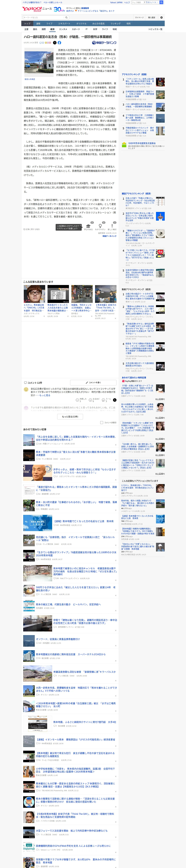Viewport: 186px width, 868px height.
Task: Select the 有料 navigation tab
Action: coord(129,24)
